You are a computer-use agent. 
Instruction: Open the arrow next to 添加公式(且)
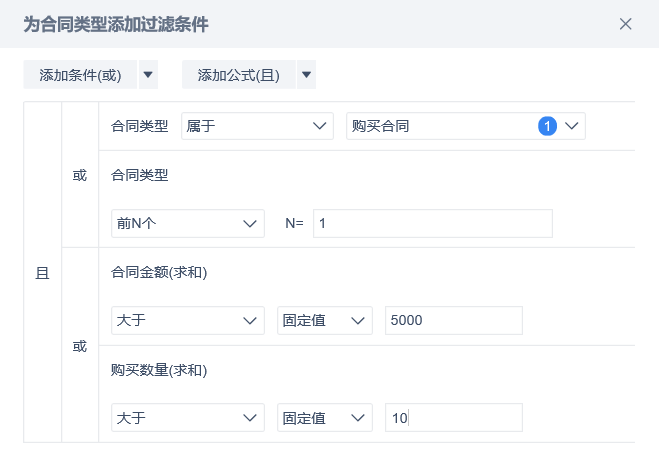(307, 75)
